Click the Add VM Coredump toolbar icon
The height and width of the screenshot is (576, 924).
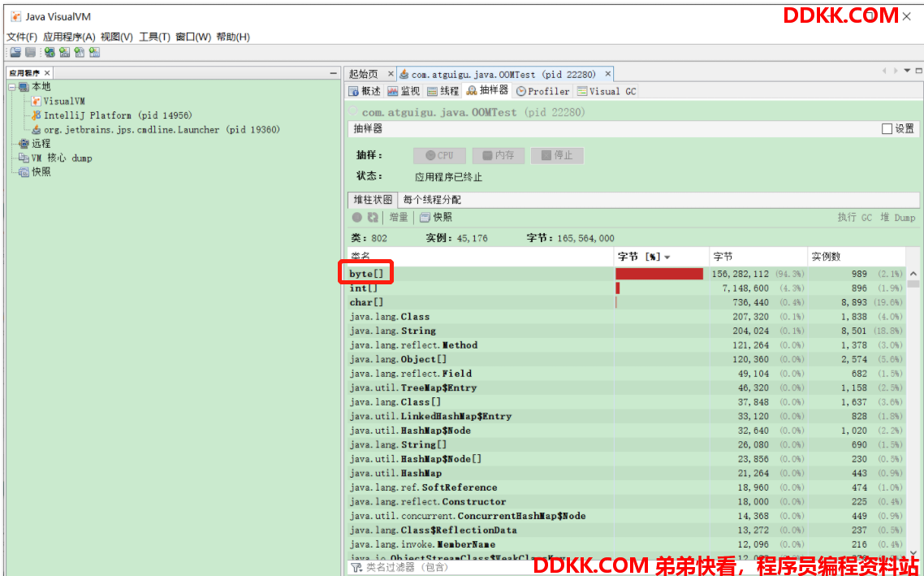tap(80, 53)
